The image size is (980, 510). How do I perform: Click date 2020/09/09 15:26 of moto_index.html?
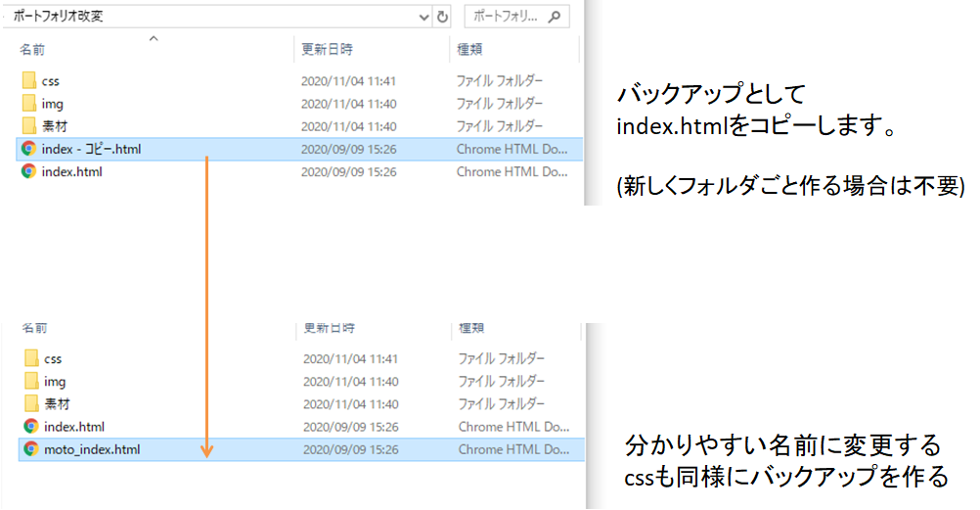tap(350, 449)
